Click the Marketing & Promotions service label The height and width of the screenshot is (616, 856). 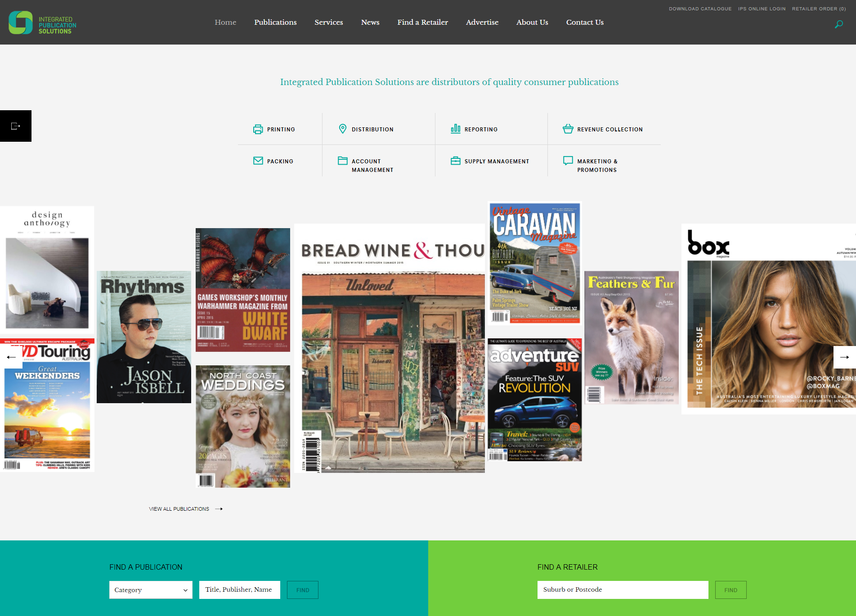point(597,166)
